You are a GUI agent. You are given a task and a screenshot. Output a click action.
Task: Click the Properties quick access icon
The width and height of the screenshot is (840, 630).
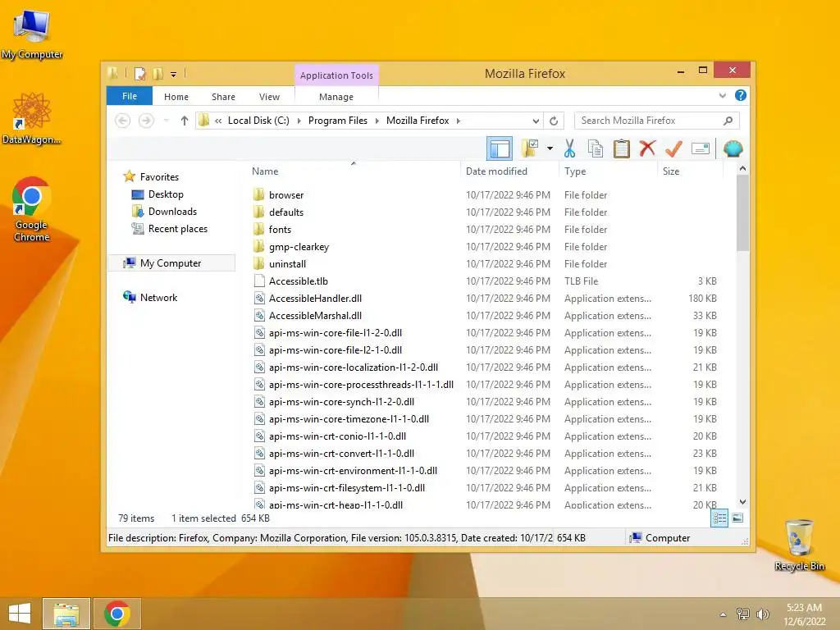pos(139,74)
